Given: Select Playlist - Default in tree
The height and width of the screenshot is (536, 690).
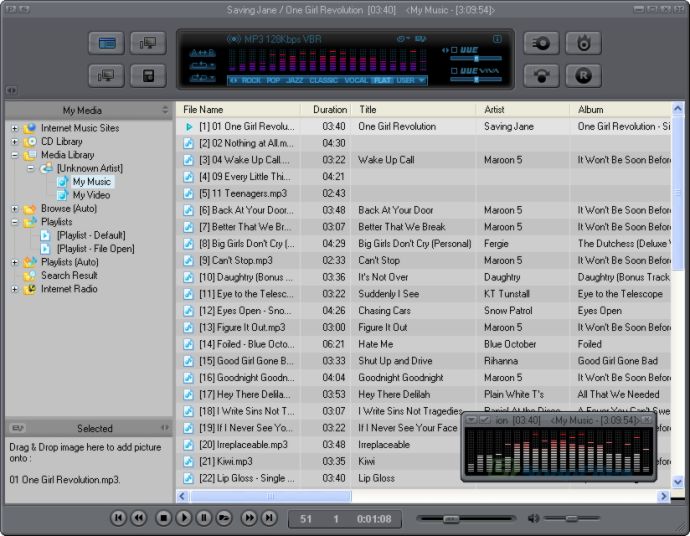Looking at the screenshot, I should [90, 235].
